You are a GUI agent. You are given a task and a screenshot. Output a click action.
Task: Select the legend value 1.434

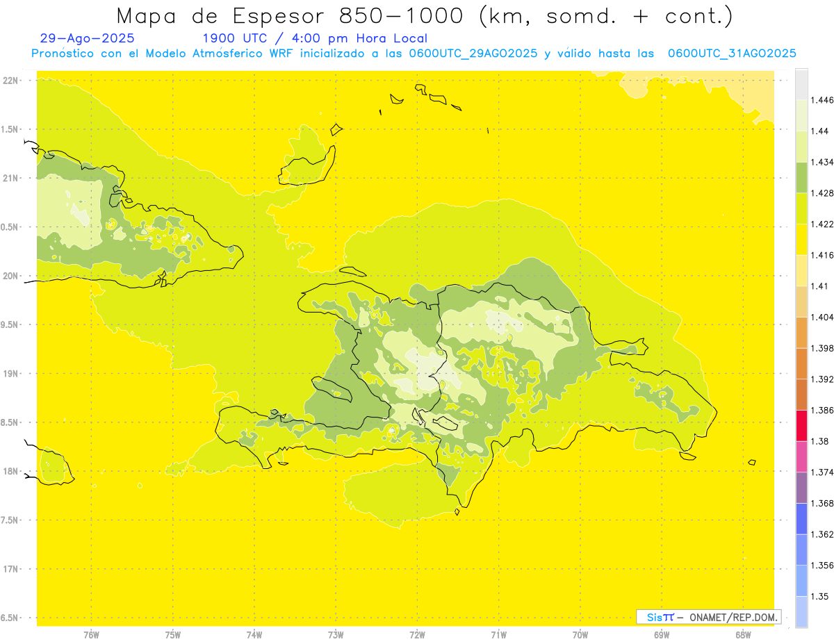pyautogui.click(x=823, y=162)
